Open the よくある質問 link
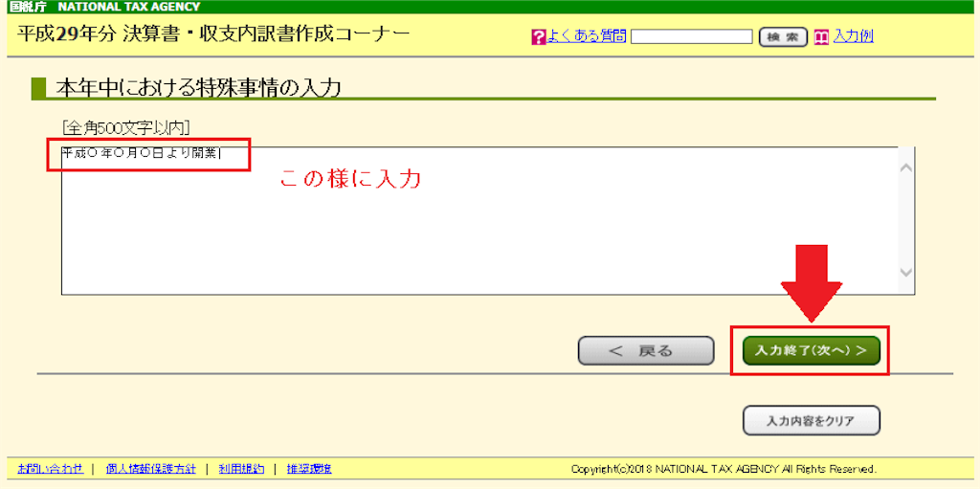980x489 pixels. pyautogui.click(x=587, y=36)
